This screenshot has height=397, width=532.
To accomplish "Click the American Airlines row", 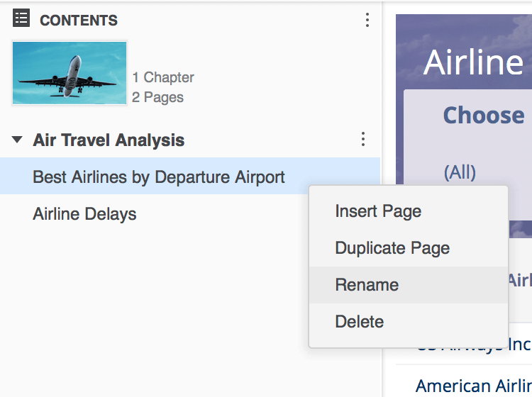I will tap(473, 386).
